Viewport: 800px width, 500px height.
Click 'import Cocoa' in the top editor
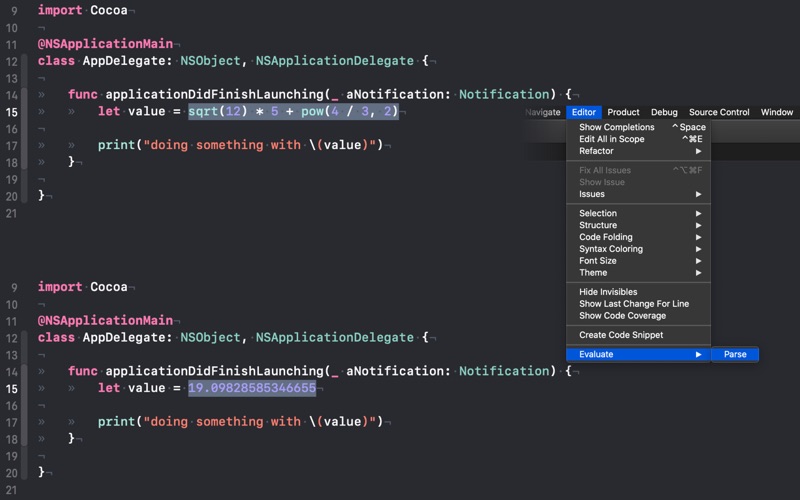tap(83, 10)
